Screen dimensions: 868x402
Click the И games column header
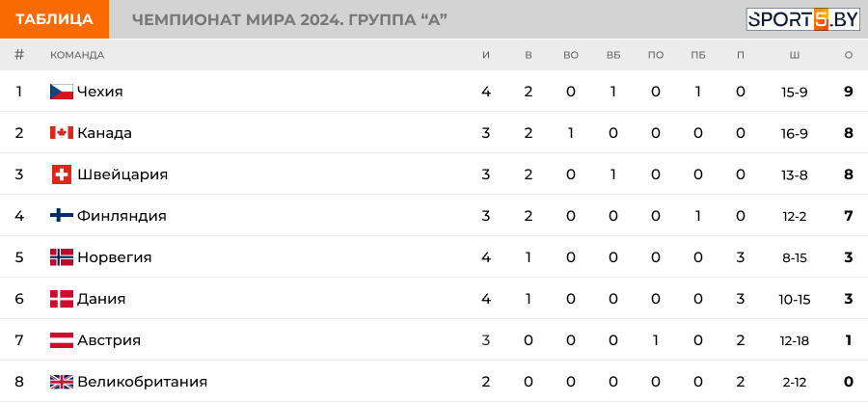(486, 55)
